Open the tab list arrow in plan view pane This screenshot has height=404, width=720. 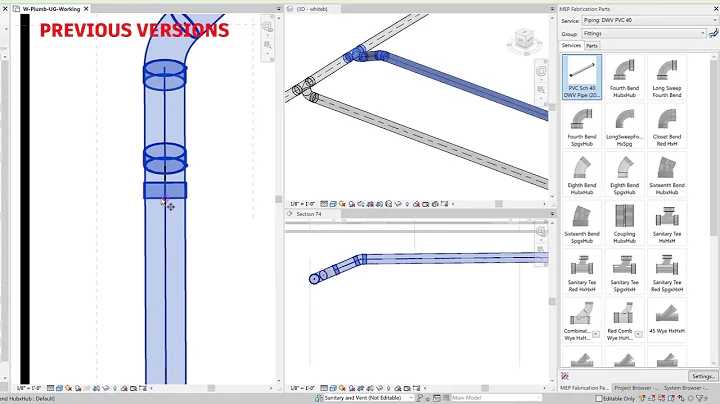(x=279, y=9)
